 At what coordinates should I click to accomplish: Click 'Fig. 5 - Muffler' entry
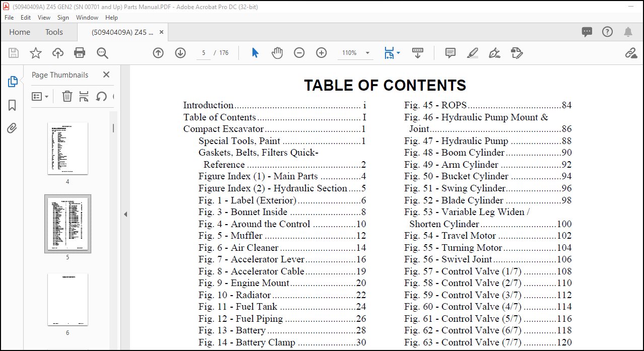[x=282, y=236]
